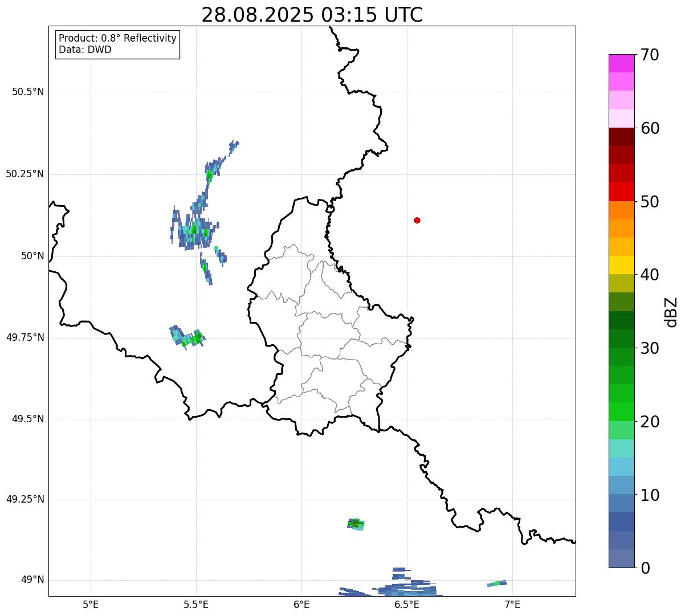685x616 pixels.
Task: Click the 49.75°N latitude label
Action: (x=25, y=337)
